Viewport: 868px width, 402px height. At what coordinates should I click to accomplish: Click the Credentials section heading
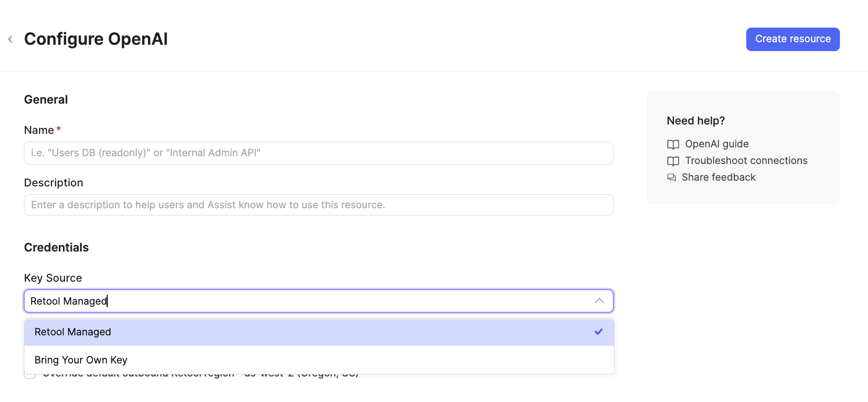click(x=56, y=247)
